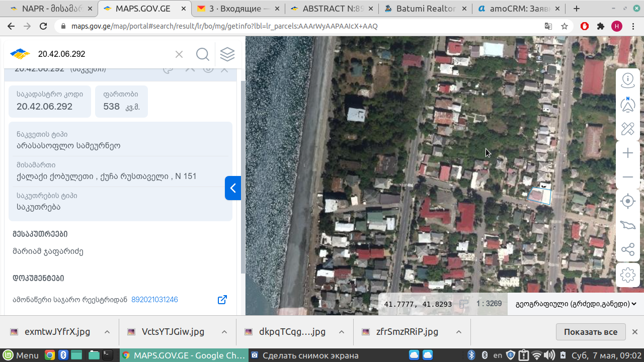
Task: Open the Chrome profile avatar
Action: pyautogui.click(x=617, y=26)
